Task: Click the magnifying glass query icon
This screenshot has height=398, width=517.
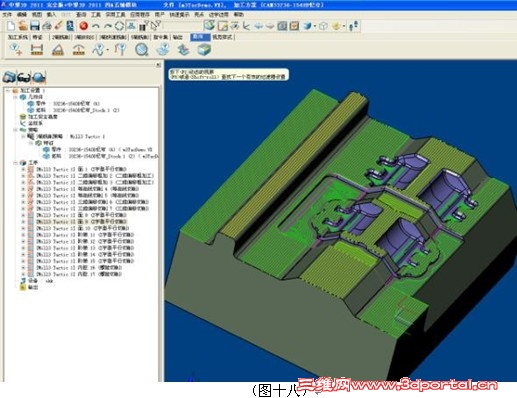Action: tap(142, 50)
